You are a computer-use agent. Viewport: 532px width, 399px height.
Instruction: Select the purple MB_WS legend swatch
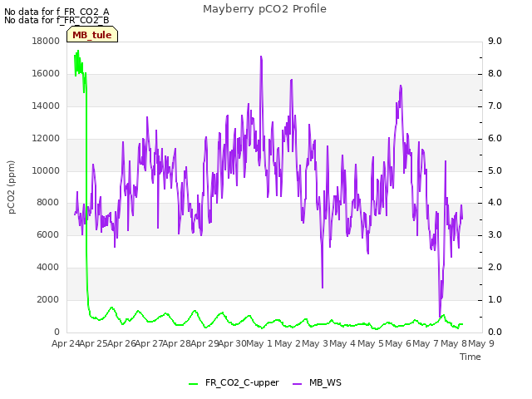(x=297, y=383)
